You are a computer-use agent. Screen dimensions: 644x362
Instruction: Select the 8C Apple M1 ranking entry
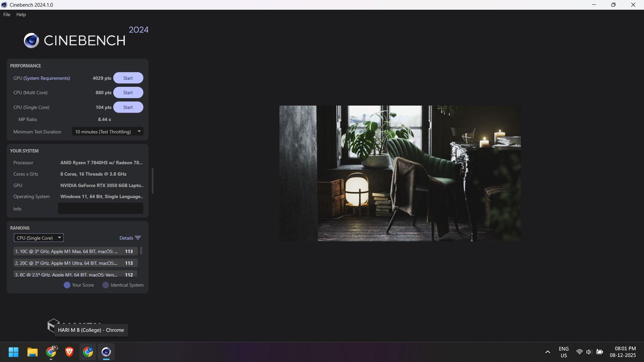point(75,274)
